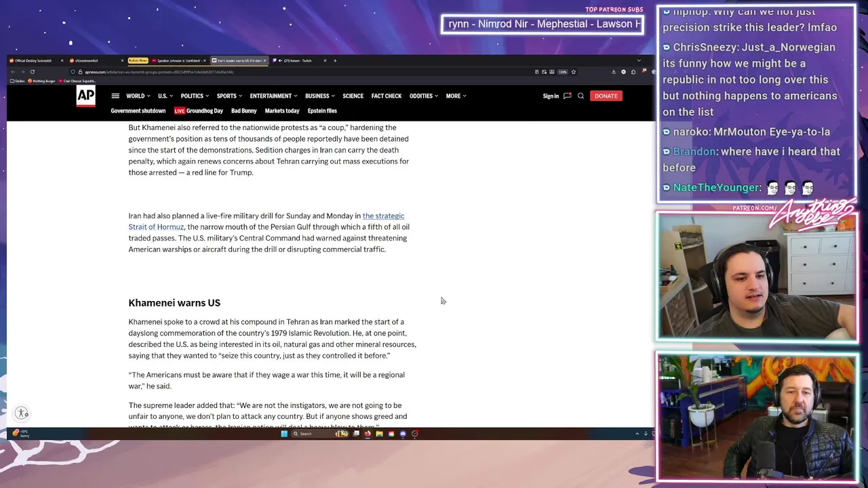The image size is (868, 488).
Task: Toggle reader view icon in address bar
Action: click(x=536, y=72)
